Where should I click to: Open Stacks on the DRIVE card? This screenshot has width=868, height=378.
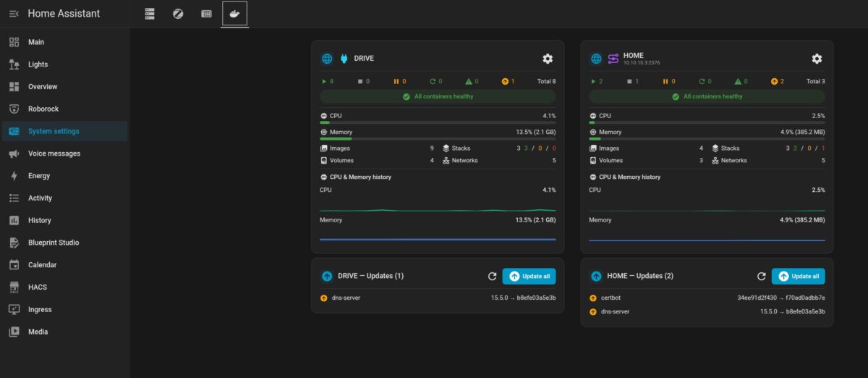(499, 148)
